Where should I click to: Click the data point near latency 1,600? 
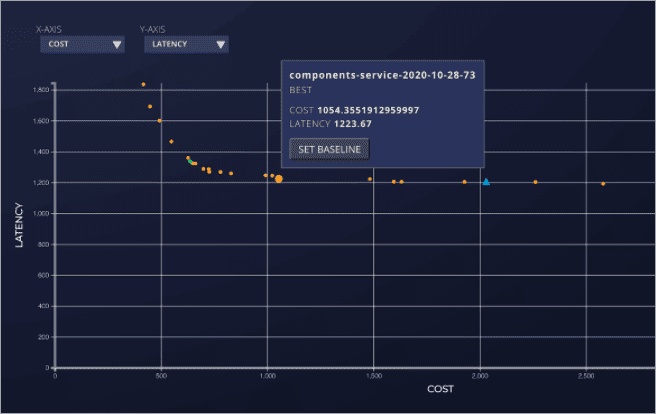pyautogui.click(x=159, y=121)
